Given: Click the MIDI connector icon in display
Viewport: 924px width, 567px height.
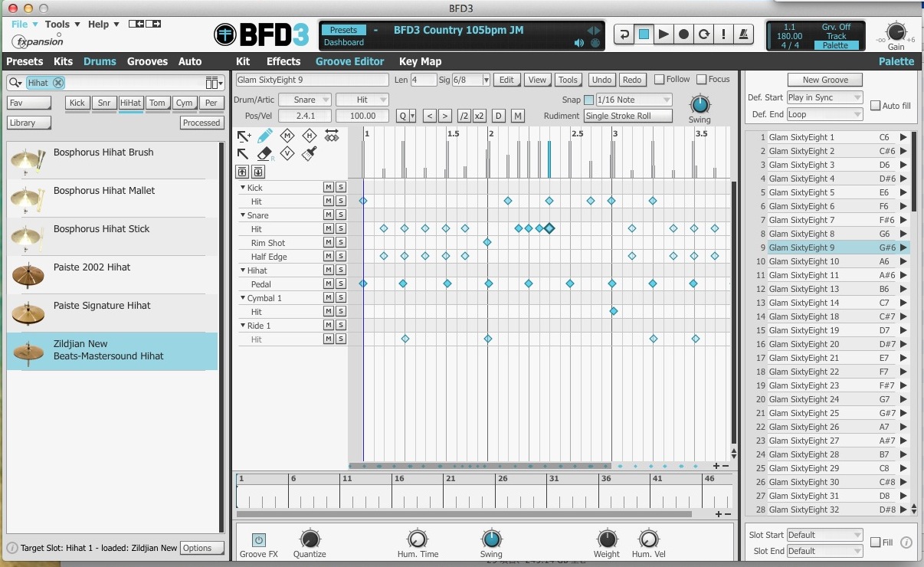Looking at the screenshot, I should click(x=595, y=43).
